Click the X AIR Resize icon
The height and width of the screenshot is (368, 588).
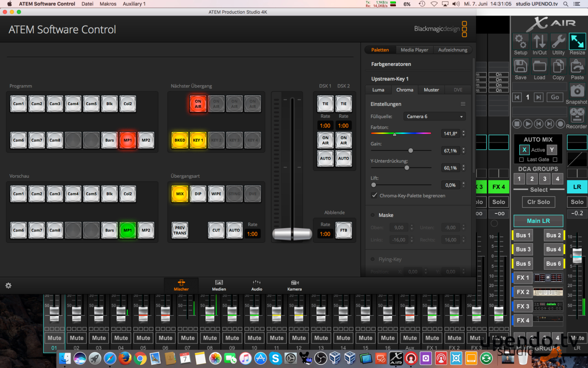tap(577, 42)
